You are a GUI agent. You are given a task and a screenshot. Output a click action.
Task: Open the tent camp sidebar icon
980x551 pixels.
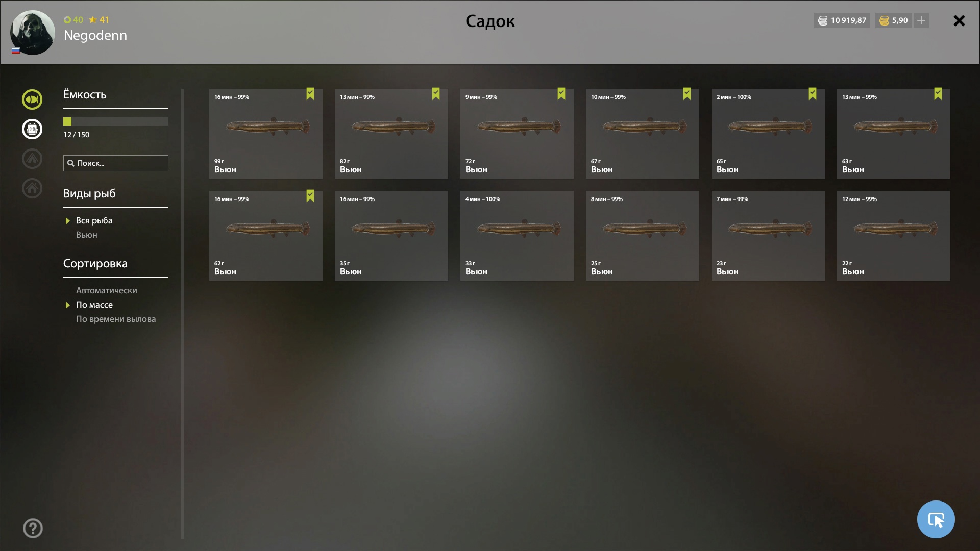(32, 159)
